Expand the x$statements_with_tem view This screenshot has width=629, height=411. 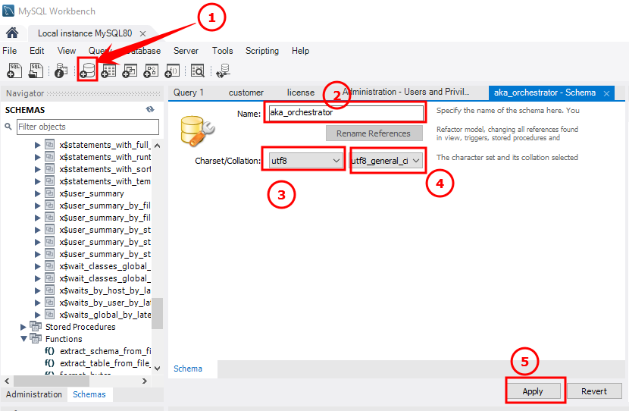[x=37, y=181]
